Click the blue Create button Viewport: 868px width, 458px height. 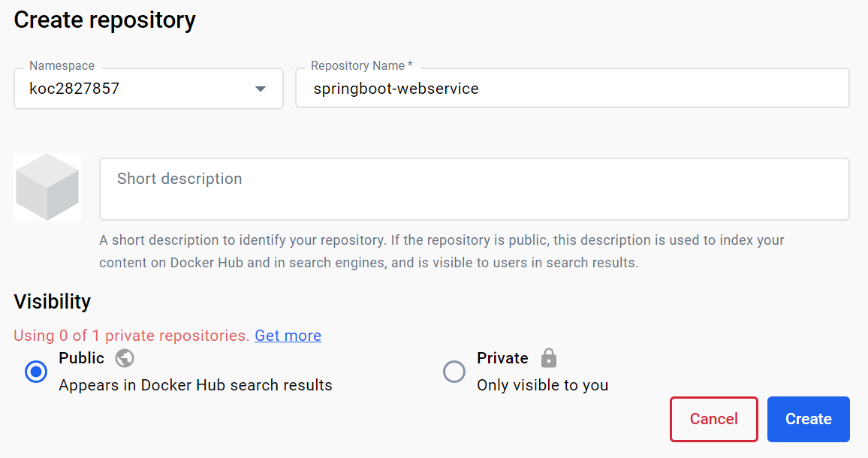click(808, 419)
